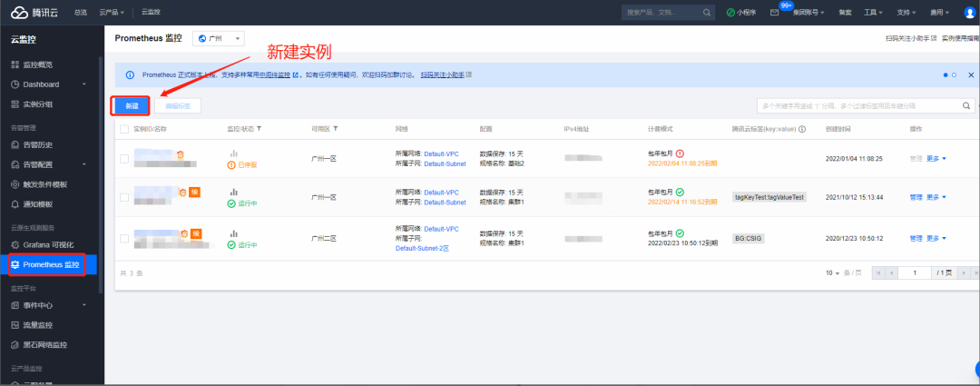
Task: Open 更多 menu for the BG:CSIG instance
Action: [x=936, y=238]
